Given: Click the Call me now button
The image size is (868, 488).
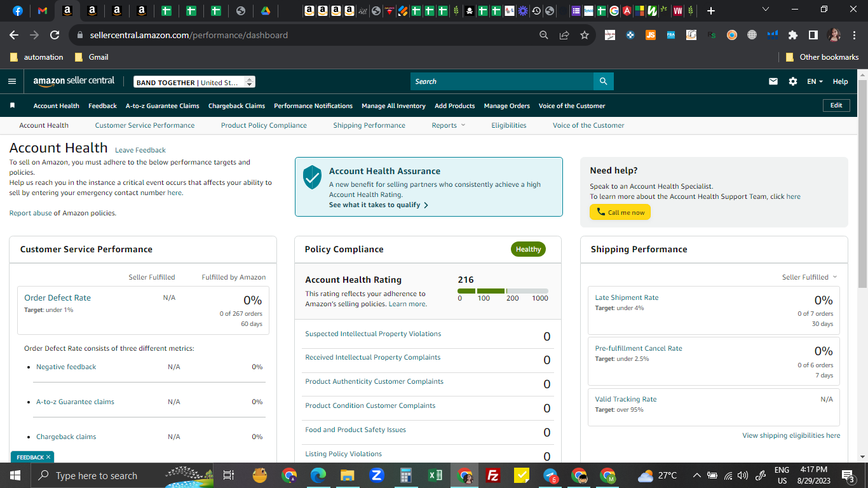Looking at the screenshot, I should pyautogui.click(x=620, y=212).
